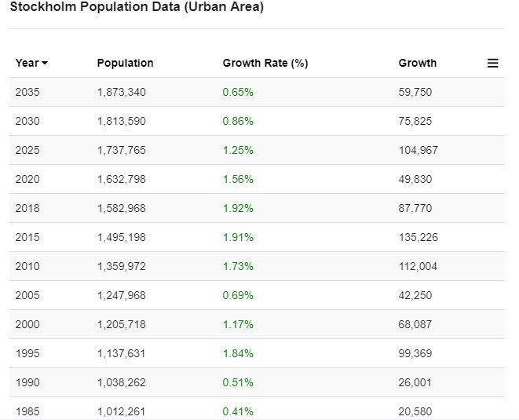519x420 pixels.
Task: Click the 0.51% growth rate for 1990
Action: (x=238, y=382)
